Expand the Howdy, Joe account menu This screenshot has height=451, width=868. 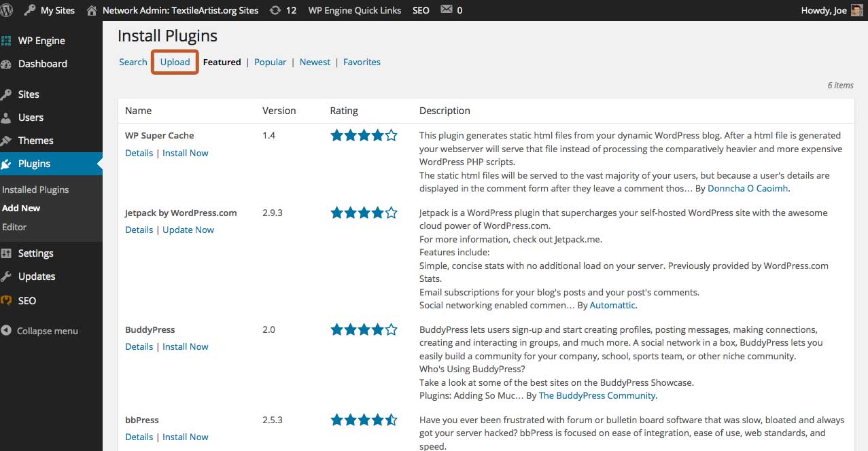(824, 10)
